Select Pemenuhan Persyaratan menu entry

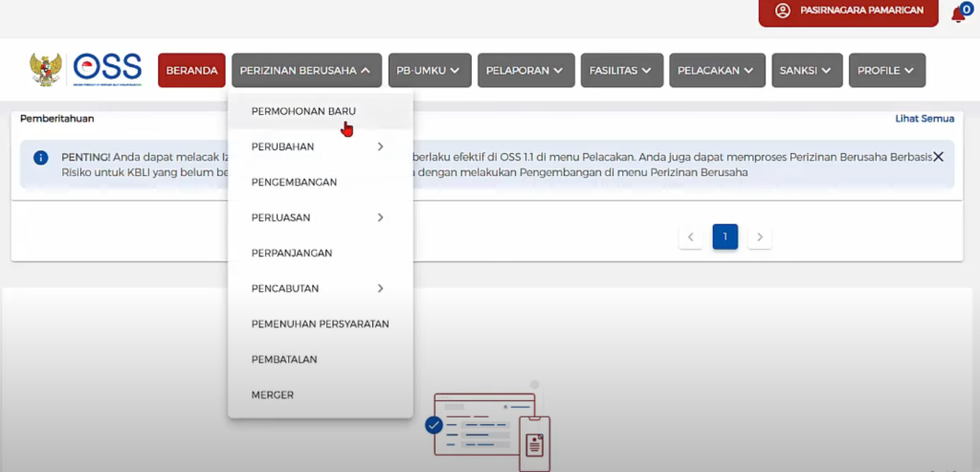[x=320, y=324]
